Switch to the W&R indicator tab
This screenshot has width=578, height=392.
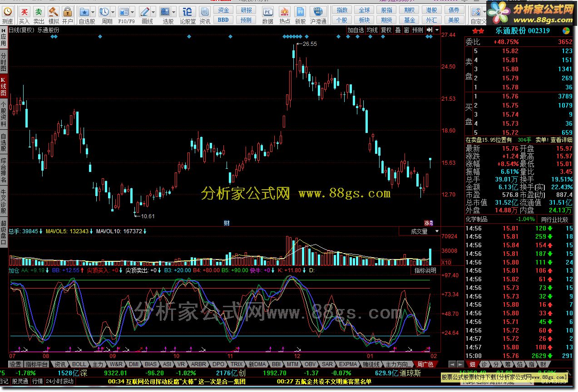pos(116,364)
